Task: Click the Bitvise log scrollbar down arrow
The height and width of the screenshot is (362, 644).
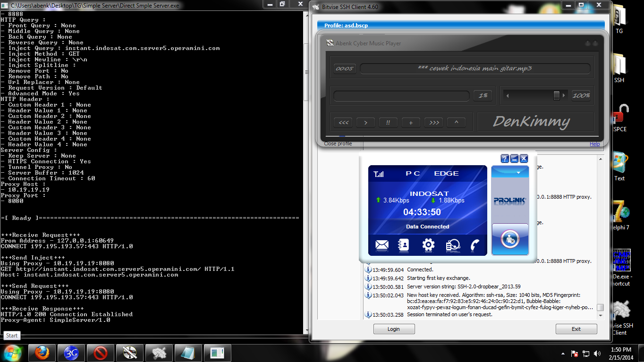Action: point(600,315)
